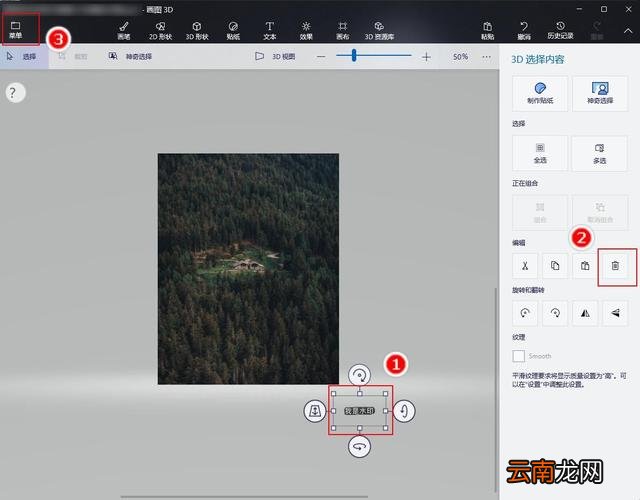Click the Make sticker button

(x=540, y=93)
